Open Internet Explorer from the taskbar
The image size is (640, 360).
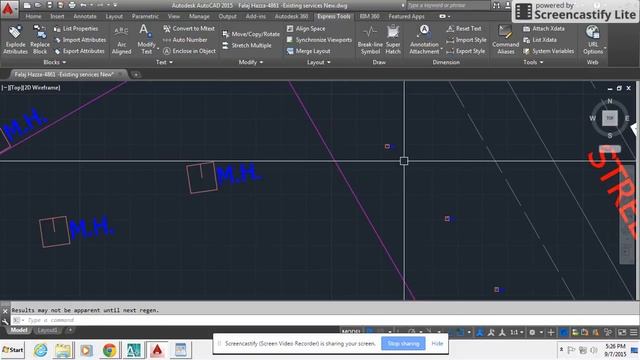pyautogui.click(x=40, y=350)
